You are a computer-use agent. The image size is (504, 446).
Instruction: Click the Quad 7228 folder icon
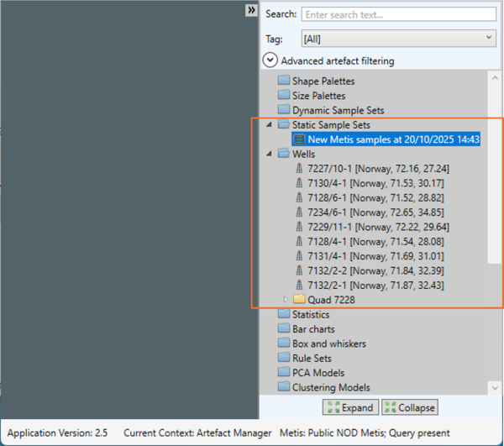tap(299, 300)
